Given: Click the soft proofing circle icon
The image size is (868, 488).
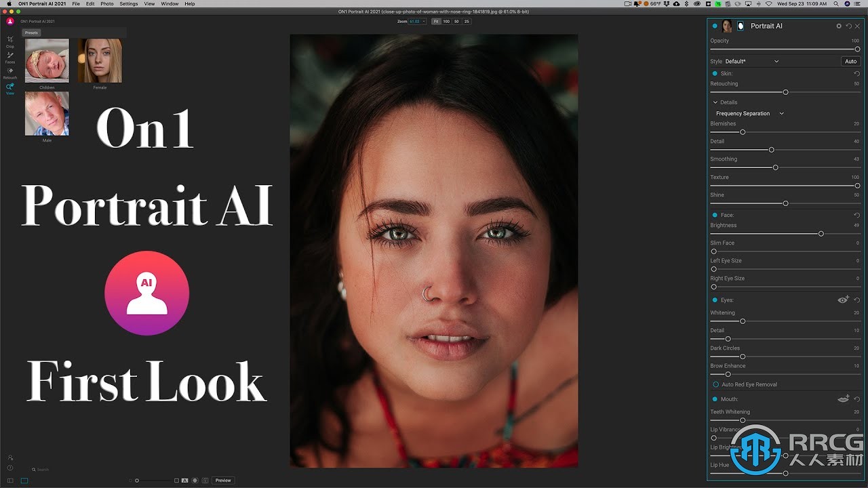Looking at the screenshot, I should tap(195, 481).
